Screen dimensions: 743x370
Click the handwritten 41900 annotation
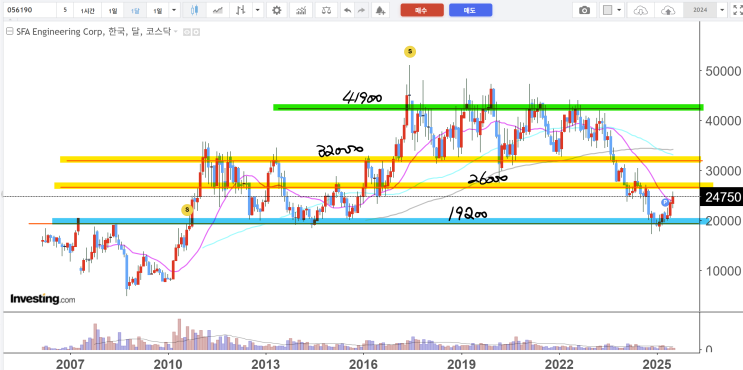click(x=362, y=97)
